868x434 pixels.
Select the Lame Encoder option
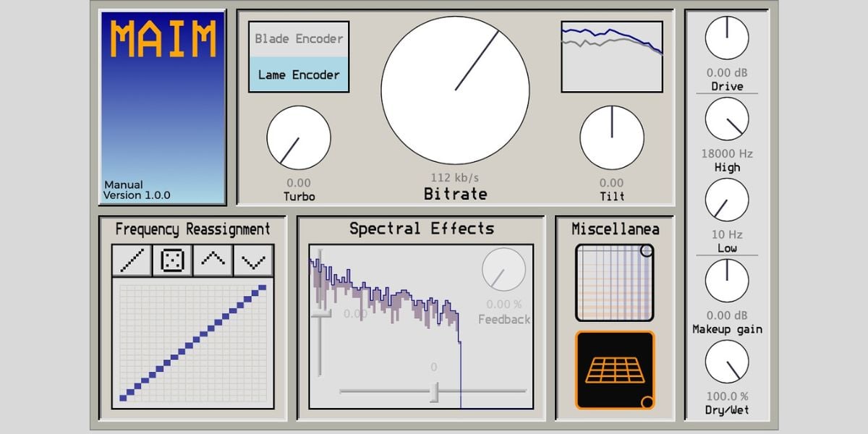tap(299, 74)
